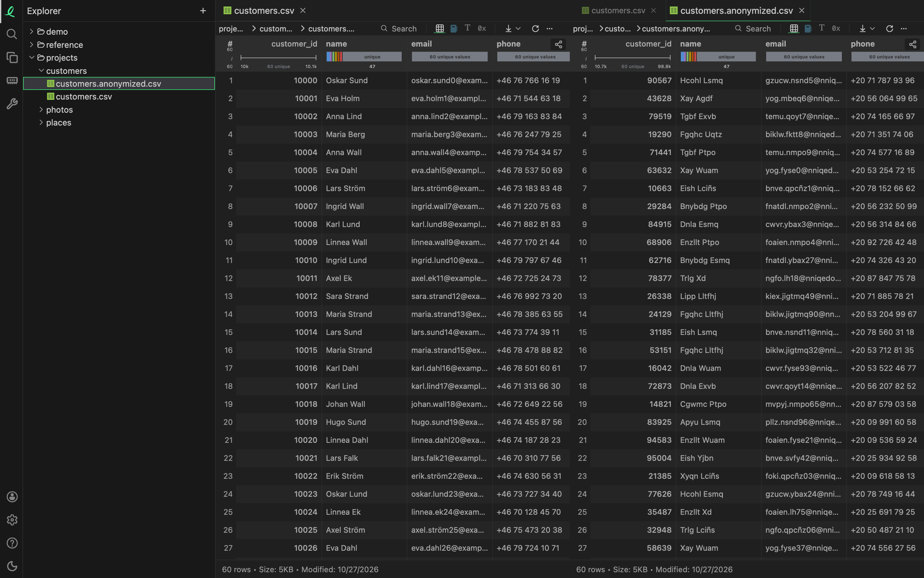Refresh the right pane anonymized view
This screenshot has height=578, width=924.
(890, 28)
